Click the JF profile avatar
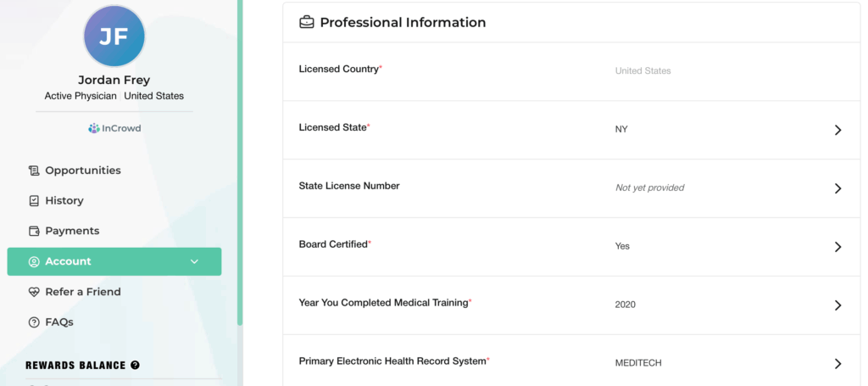 pos(114,36)
